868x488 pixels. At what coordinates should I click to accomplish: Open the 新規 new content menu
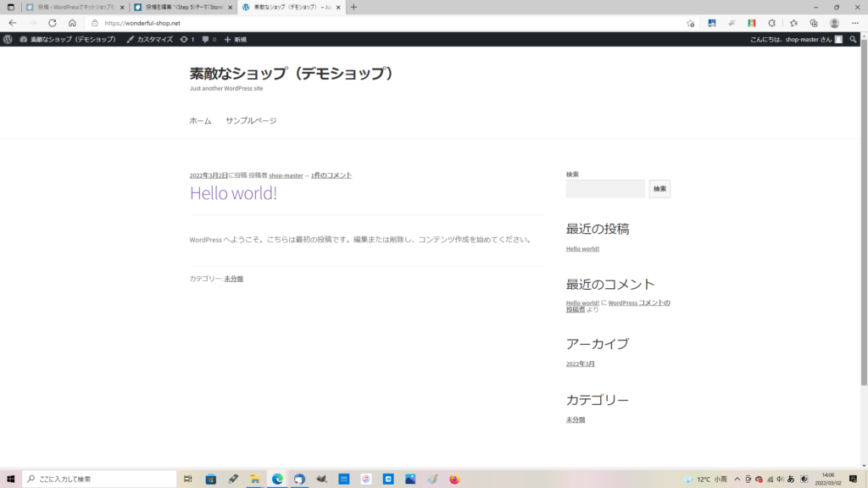[x=236, y=39]
